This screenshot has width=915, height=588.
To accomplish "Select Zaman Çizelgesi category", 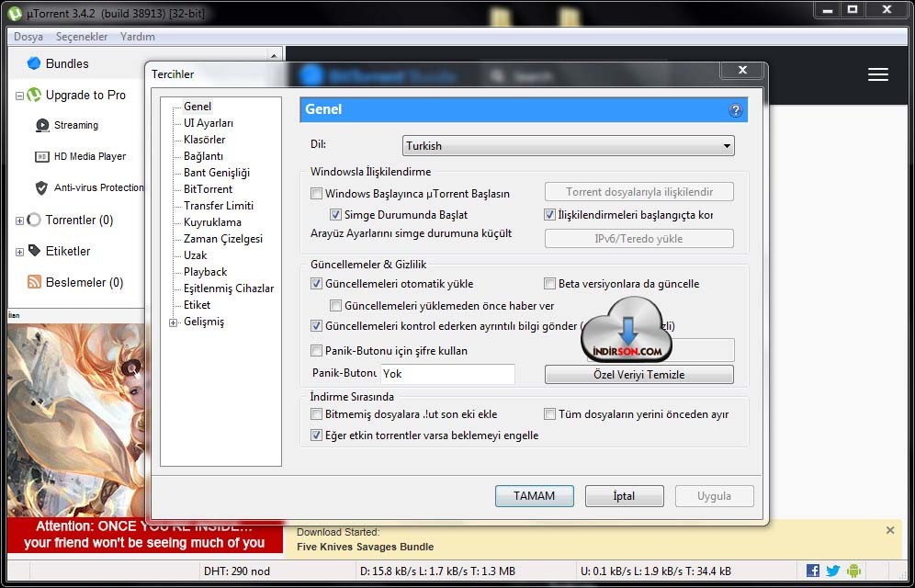I will click(223, 239).
